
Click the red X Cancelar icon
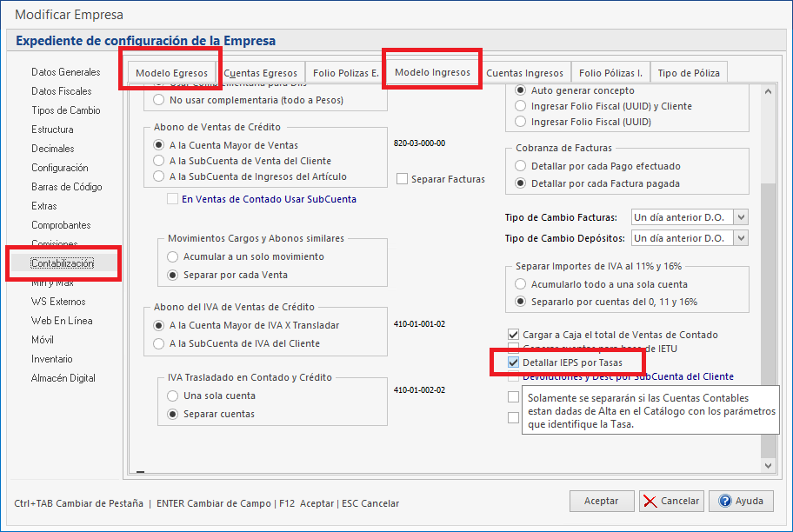coord(650,501)
